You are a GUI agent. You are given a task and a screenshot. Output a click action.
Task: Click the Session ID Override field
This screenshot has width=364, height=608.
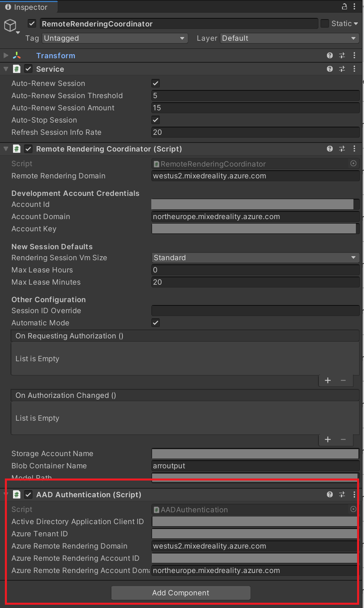coord(255,311)
